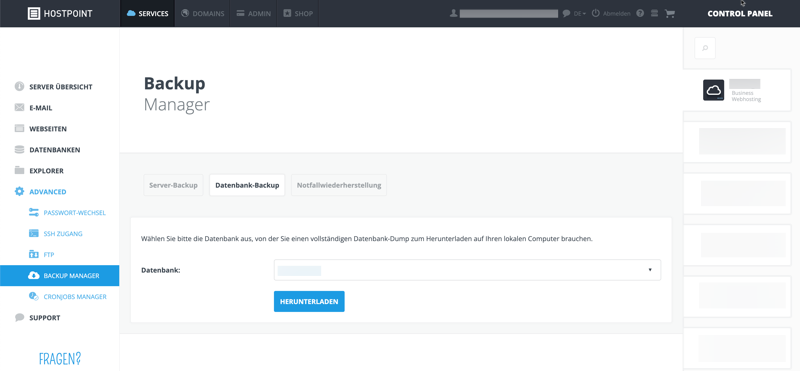The height and width of the screenshot is (371, 800).
Task: Open the Domains tab
Action: (203, 14)
